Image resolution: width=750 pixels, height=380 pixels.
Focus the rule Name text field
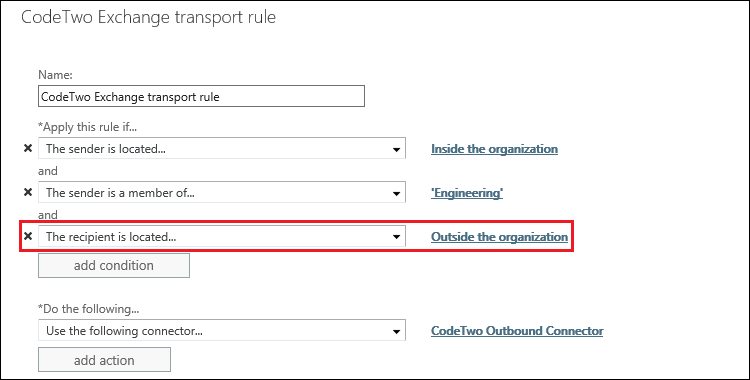pos(201,96)
